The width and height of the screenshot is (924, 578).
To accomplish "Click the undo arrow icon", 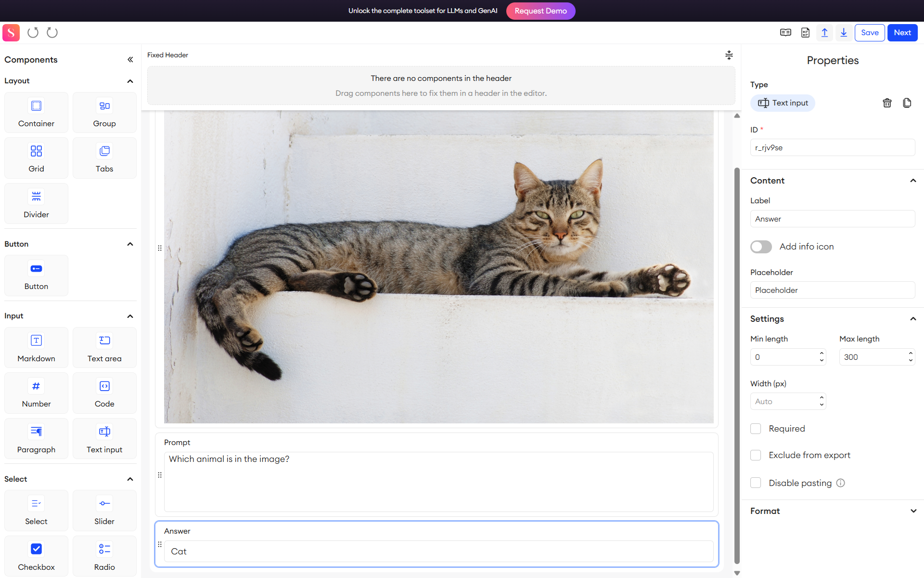I will [x=32, y=33].
